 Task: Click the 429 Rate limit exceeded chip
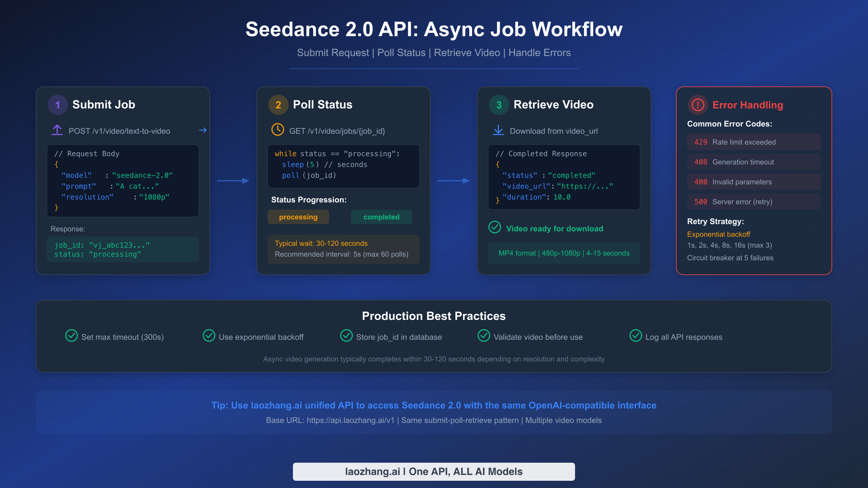click(x=753, y=142)
